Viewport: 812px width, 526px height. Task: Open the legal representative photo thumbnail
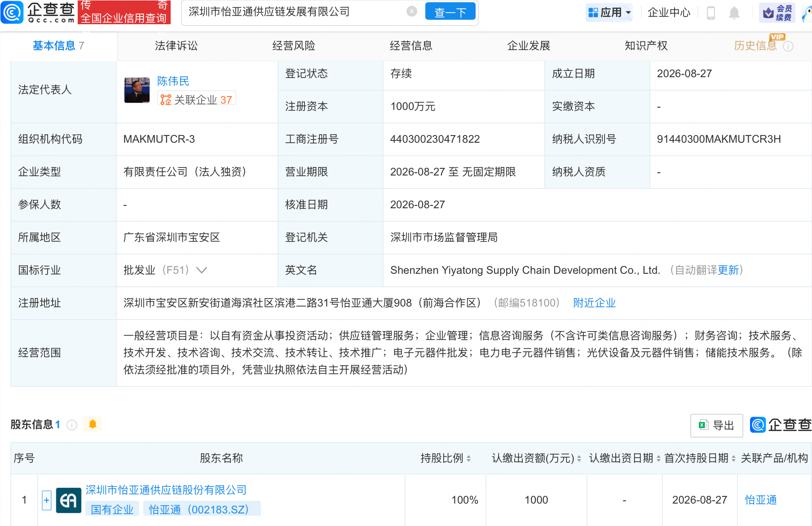coord(137,90)
